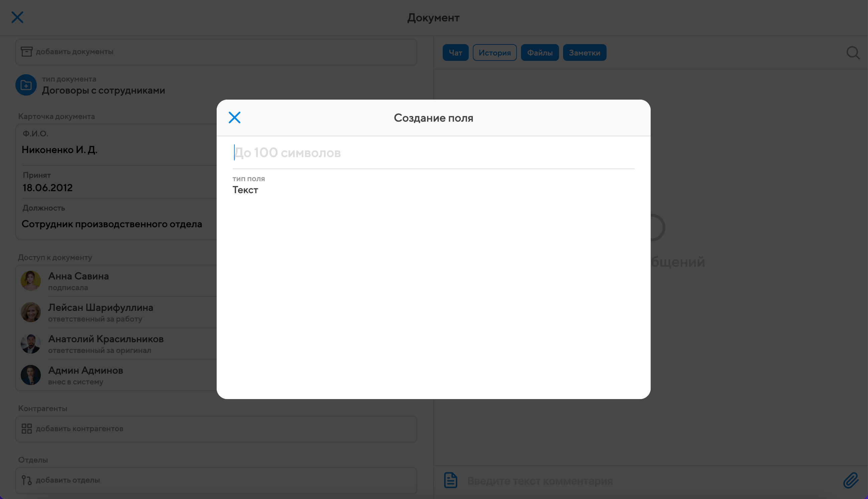Click добавить отделы button
Viewport: 868px width, 499px height.
tap(68, 480)
